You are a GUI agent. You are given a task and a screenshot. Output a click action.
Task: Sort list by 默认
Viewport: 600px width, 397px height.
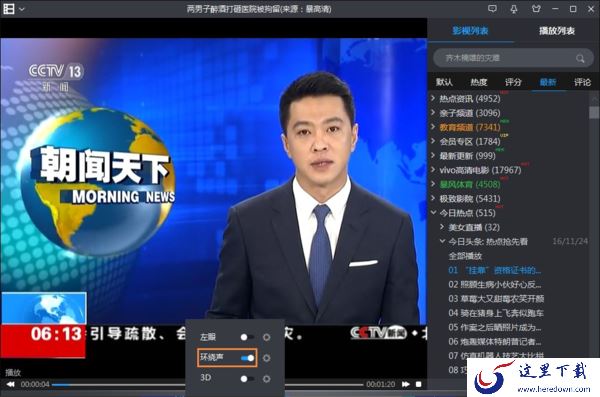pos(444,82)
